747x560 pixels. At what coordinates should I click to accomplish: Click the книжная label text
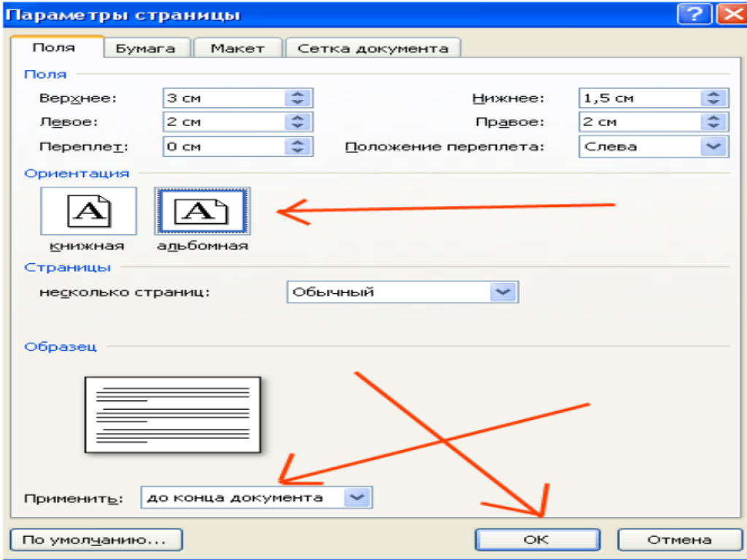(x=88, y=246)
